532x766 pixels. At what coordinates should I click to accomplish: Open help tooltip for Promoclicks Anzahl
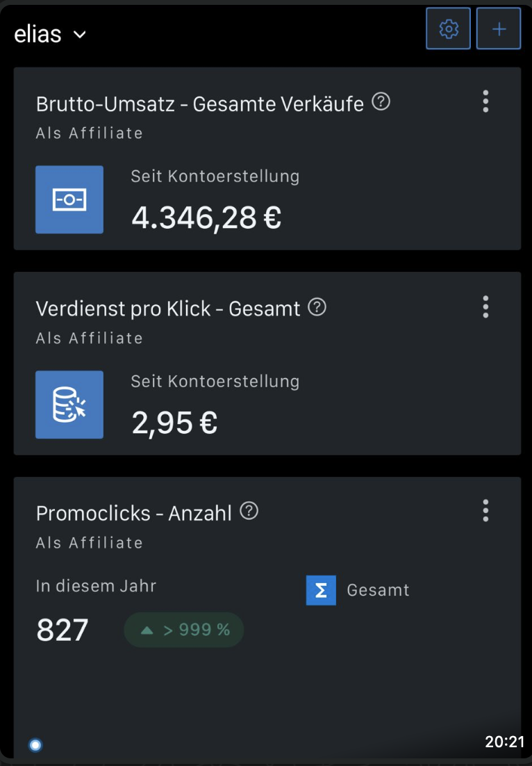click(249, 512)
